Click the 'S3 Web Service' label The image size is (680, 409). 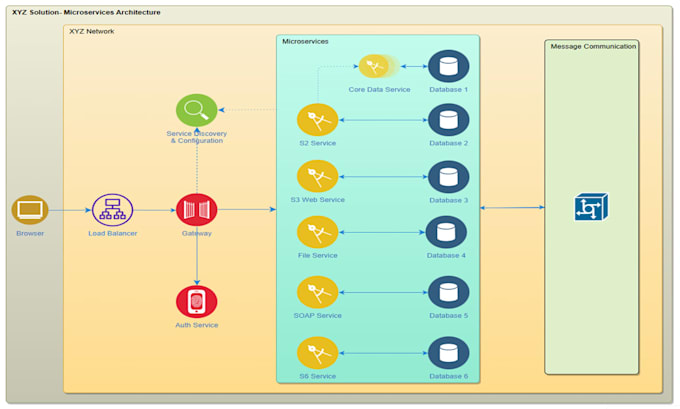(x=317, y=200)
